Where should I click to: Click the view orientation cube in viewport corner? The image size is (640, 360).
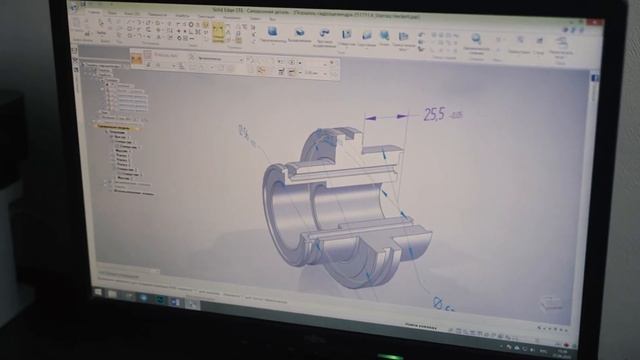tap(551, 304)
